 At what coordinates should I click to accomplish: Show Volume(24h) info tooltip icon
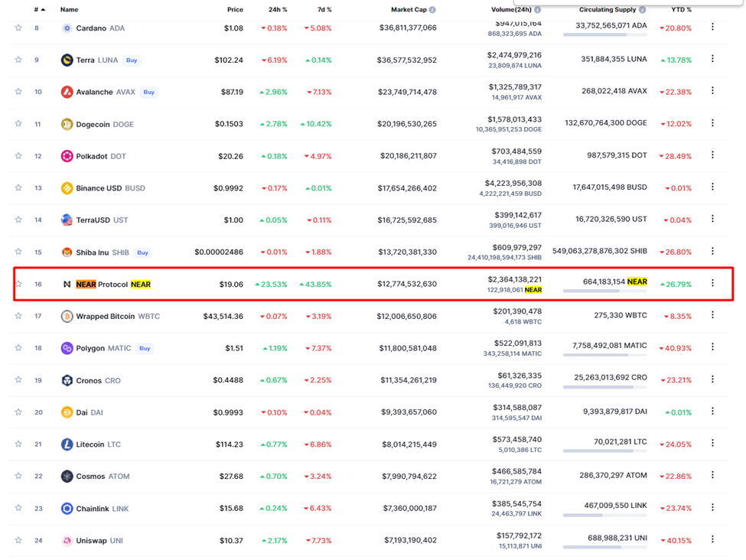pos(538,9)
